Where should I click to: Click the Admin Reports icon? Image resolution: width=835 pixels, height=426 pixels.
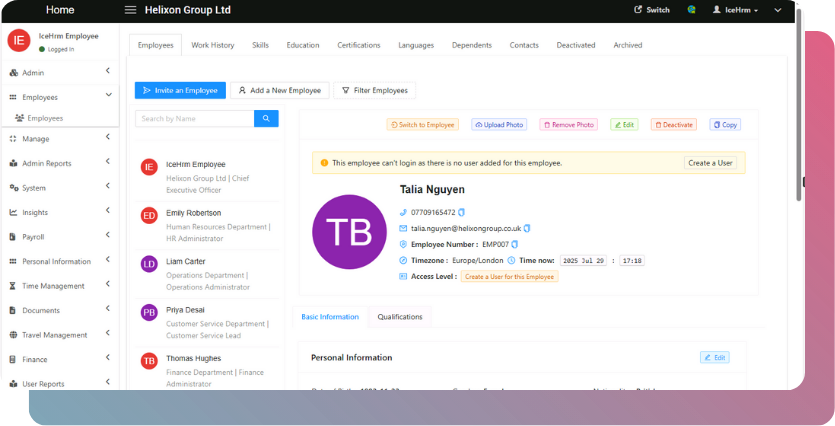(x=13, y=163)
